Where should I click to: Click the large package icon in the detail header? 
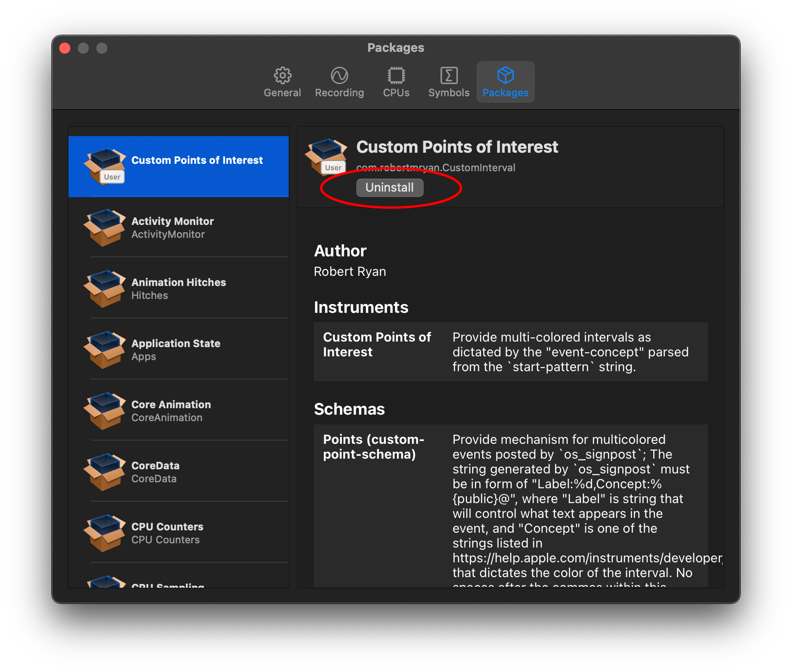[326, 157]
